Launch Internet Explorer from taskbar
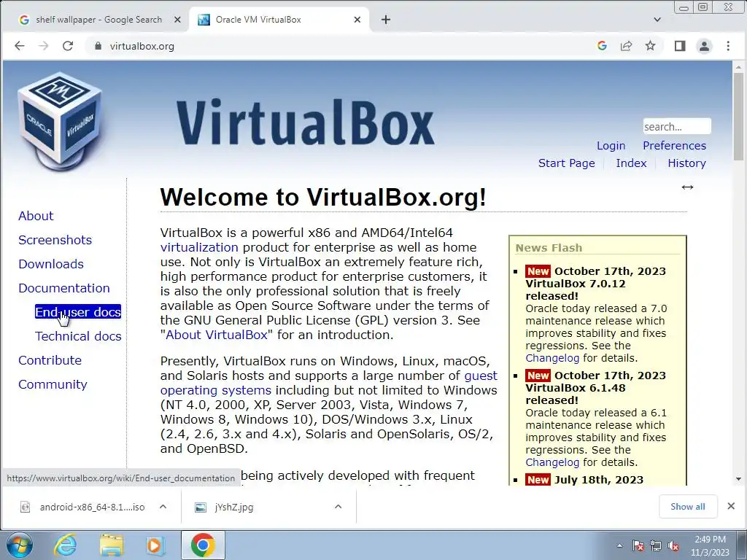 pos(65,545)
